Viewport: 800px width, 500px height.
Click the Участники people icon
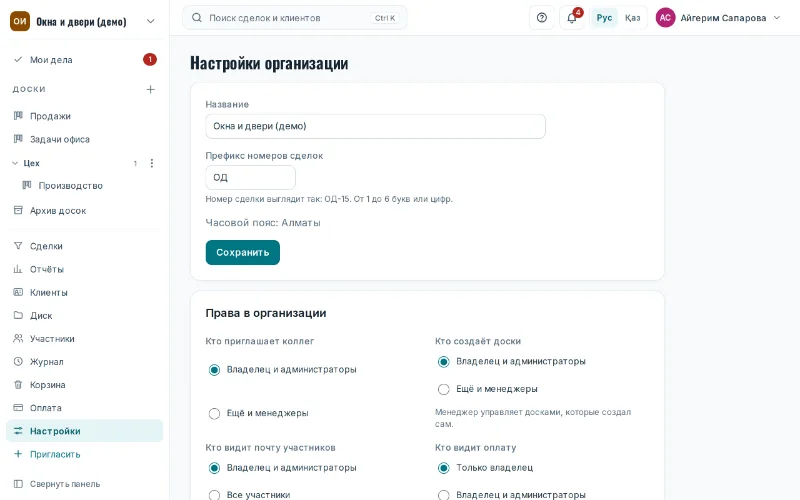(x=18, y=338)
